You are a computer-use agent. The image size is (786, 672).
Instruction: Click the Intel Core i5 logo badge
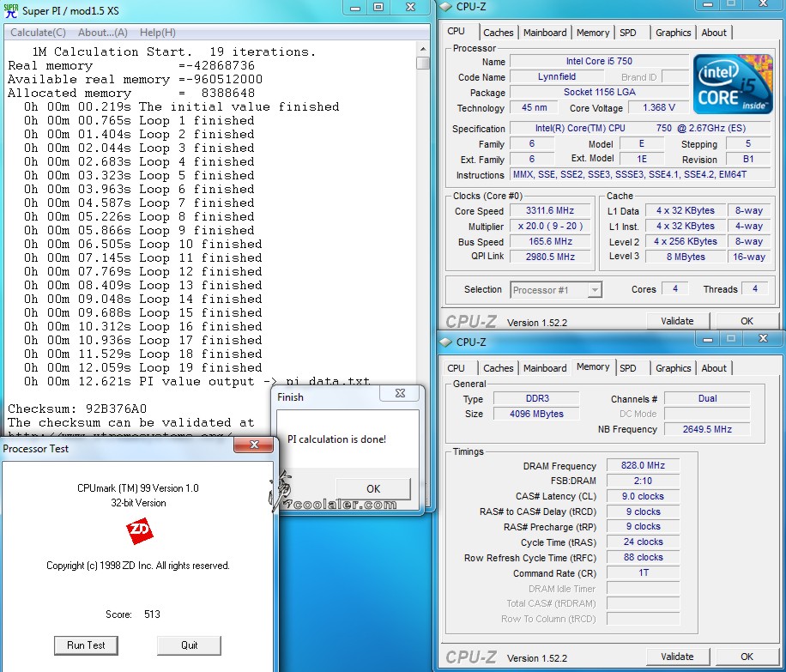tap(732, 84)
